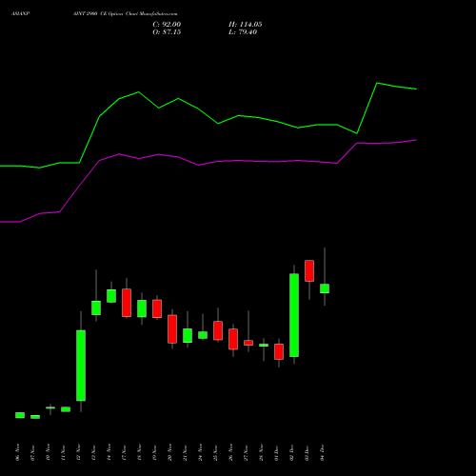Click the 01 Dec date axis label
476x476 pixels.
(277, 452)
